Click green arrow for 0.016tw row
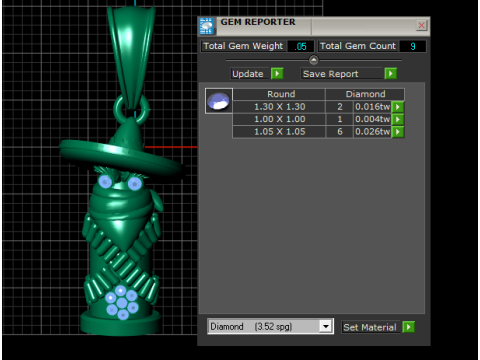The width and height of the screenshot is (480, 360). point(398,107)
